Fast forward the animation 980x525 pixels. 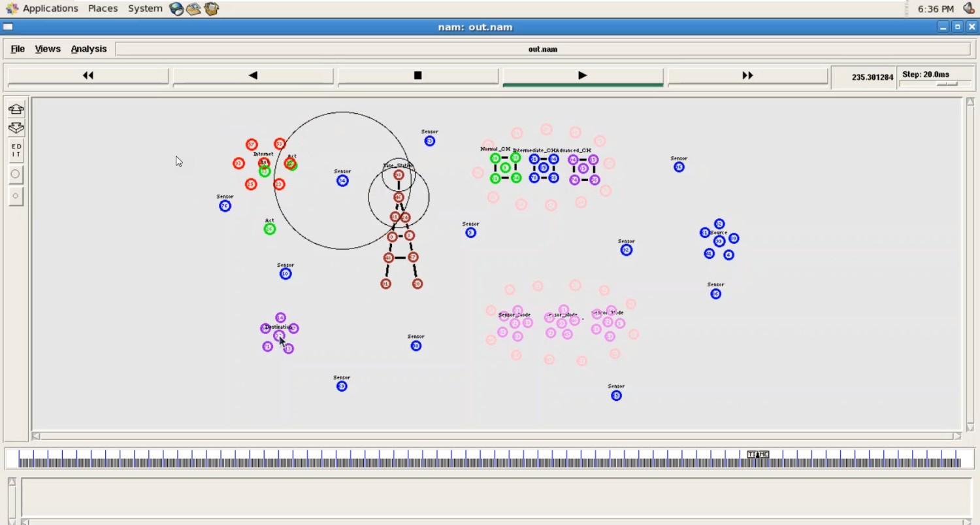[x=747, y=76]
